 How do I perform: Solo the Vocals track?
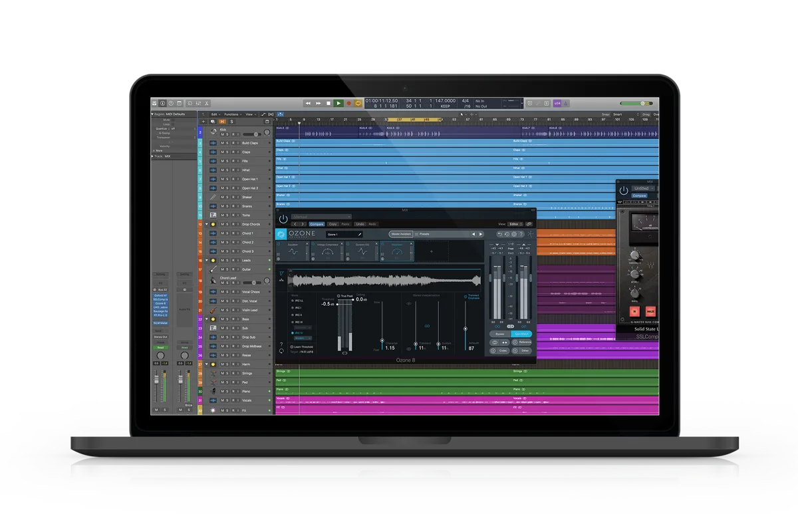(x=227, y=401)
